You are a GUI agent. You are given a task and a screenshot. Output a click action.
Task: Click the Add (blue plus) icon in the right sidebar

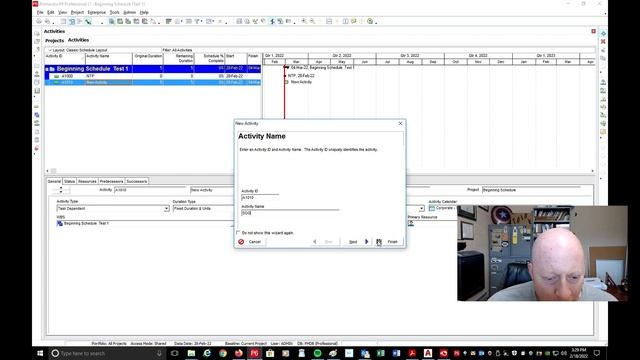tap(603, 33)
